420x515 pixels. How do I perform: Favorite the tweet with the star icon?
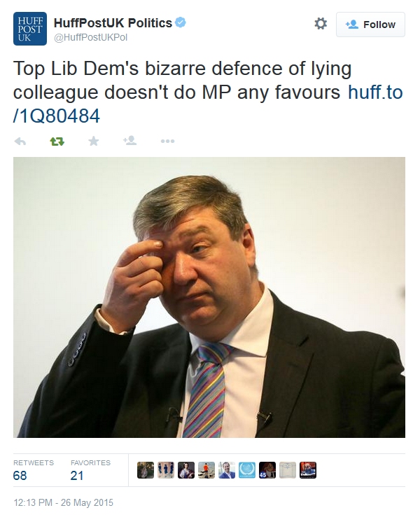coord(94,142)
